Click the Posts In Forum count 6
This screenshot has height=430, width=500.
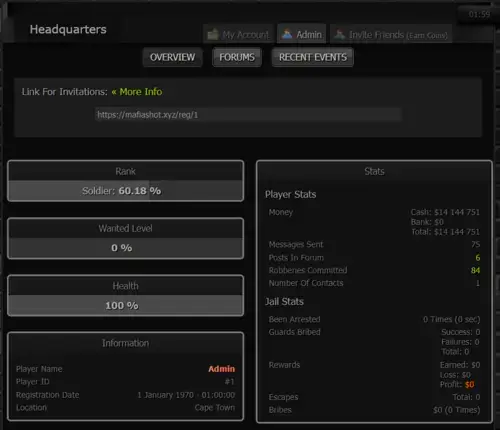(x=477, y=257)
